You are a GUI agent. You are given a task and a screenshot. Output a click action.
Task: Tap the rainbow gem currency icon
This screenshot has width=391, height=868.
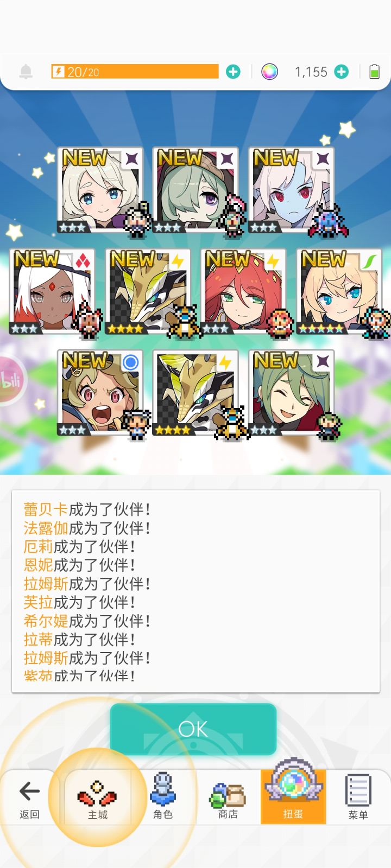point(269,72)
